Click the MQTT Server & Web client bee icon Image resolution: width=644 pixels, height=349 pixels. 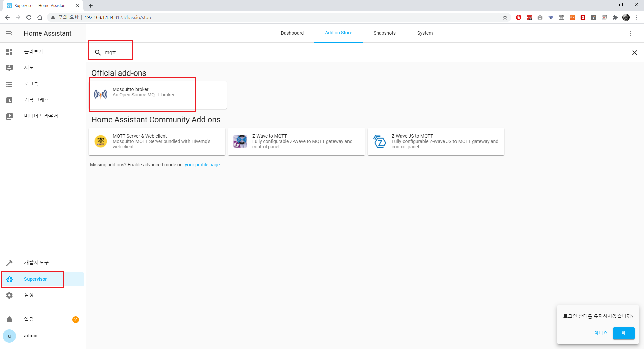[101, 141]
